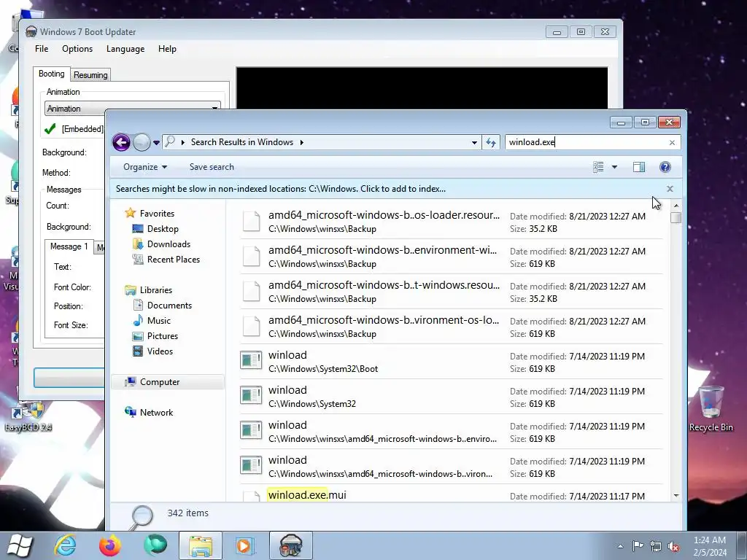Open Recent Places in Favorites
The width and height of the screenshot is (747, 560).
coord(174,259)
